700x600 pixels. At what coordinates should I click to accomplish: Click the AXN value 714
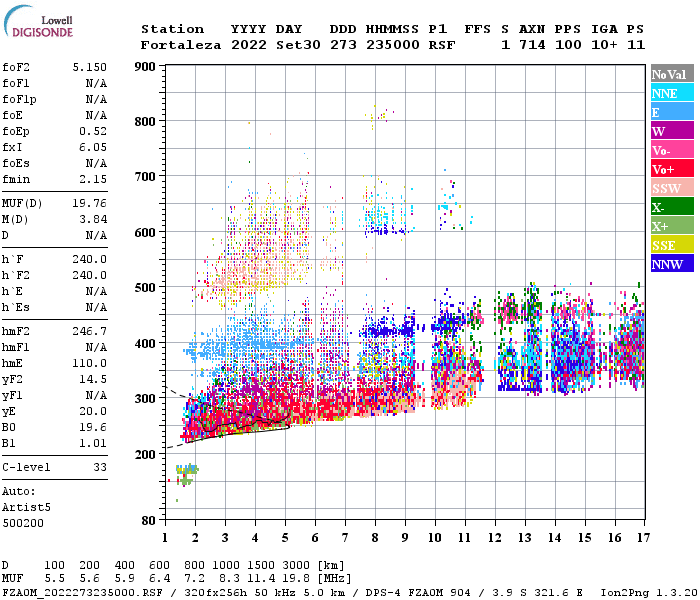pyautogui.click(x=532, y=45)
